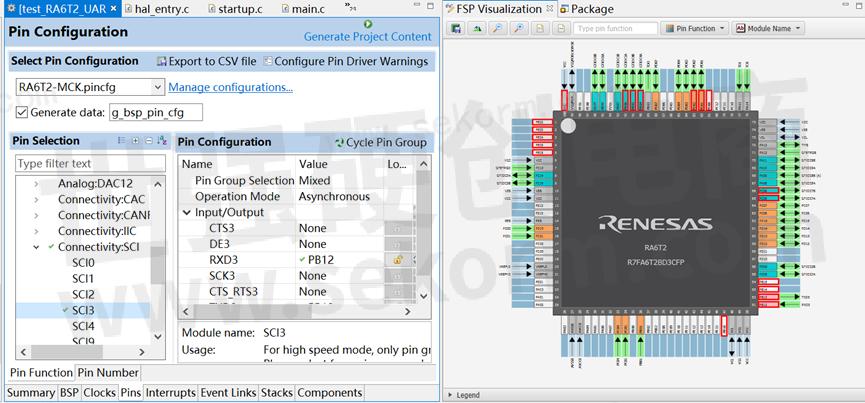The height and width of the screenshot is (403, 865).
Task: Open the Pin Function dropdown in visualization toolbar
Action: coord(697,29)
